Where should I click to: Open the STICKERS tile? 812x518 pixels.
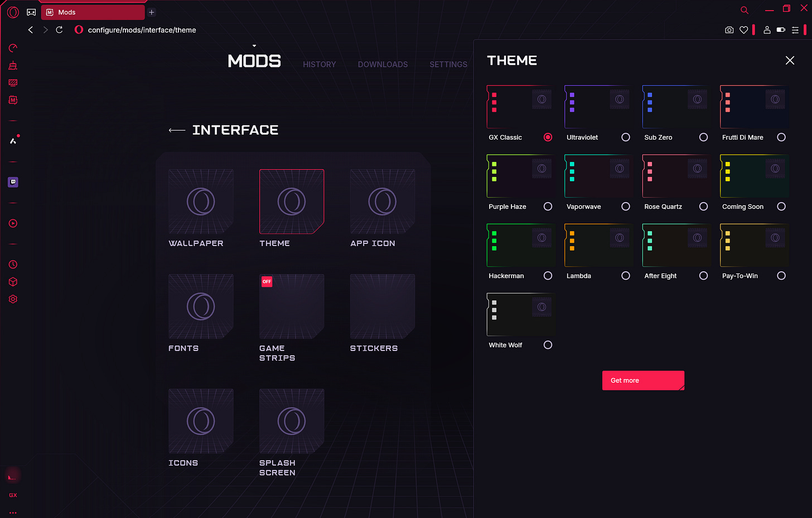[383, 306]
